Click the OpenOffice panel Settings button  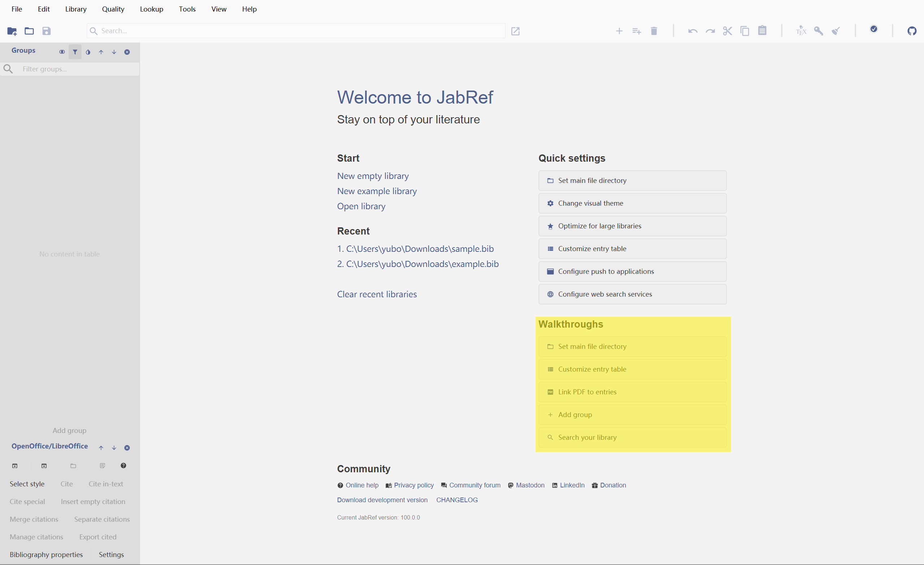pyautogui.click(x=112, y=555)
